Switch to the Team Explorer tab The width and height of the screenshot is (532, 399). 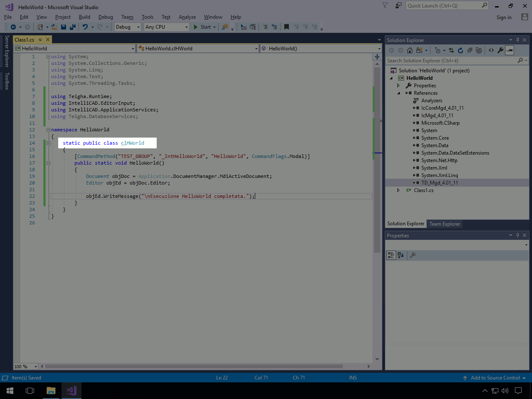click(445, 224)
